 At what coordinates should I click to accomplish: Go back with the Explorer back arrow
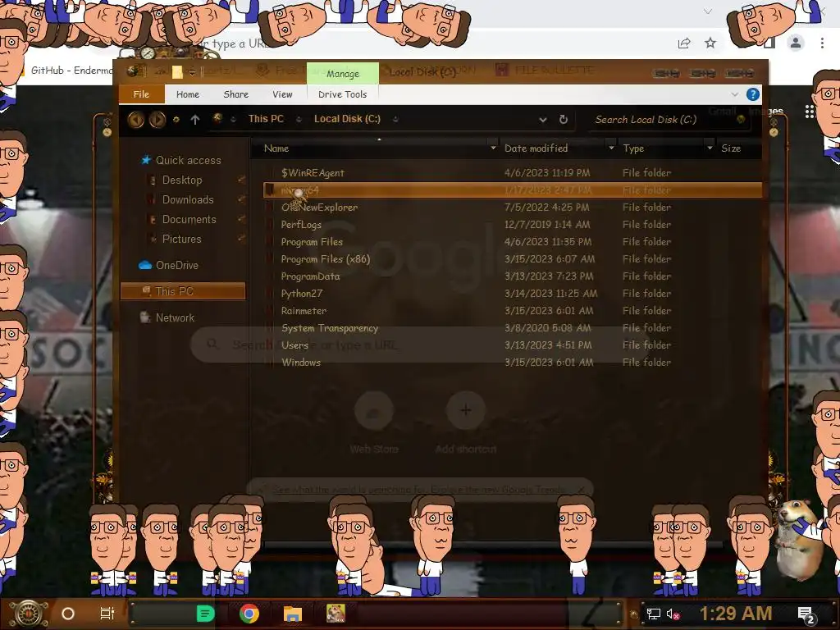tap(136, 120)
